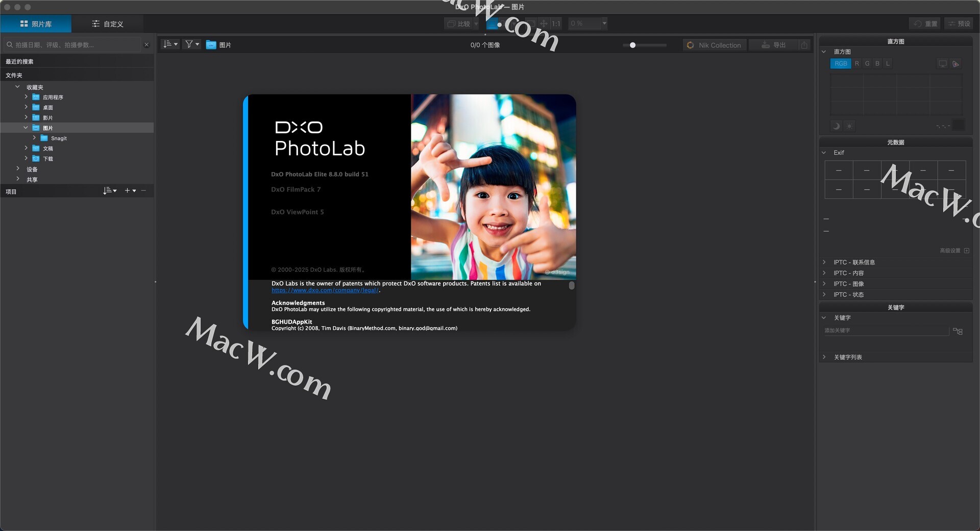Open the image filter funnel dropdown
The image size is (980, 531).
(x=192, y=44)
